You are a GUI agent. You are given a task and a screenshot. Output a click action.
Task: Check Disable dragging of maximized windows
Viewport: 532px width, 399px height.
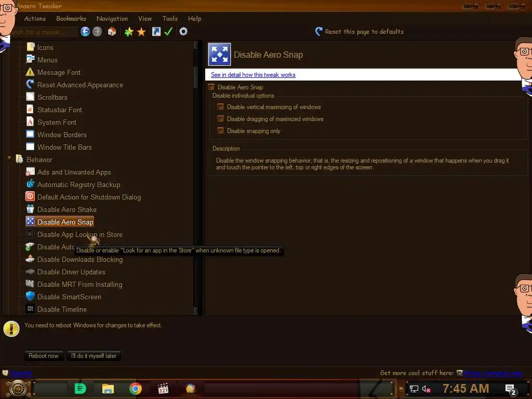point(220,119)
